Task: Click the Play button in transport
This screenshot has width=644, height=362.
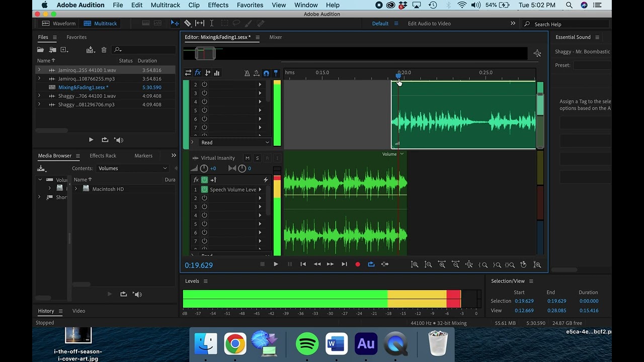Action: 276,264
